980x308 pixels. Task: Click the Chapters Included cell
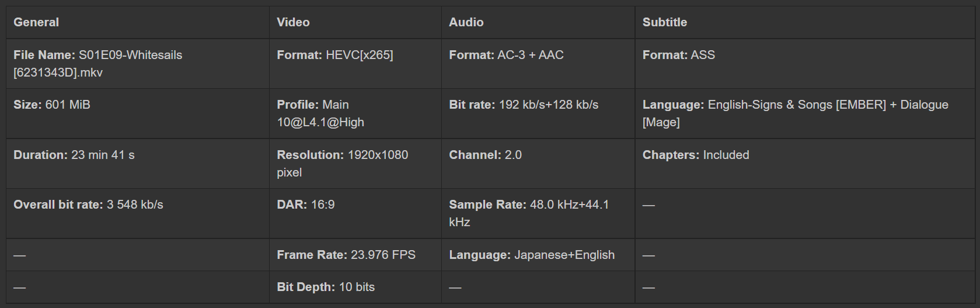click(x=695, y=155)
